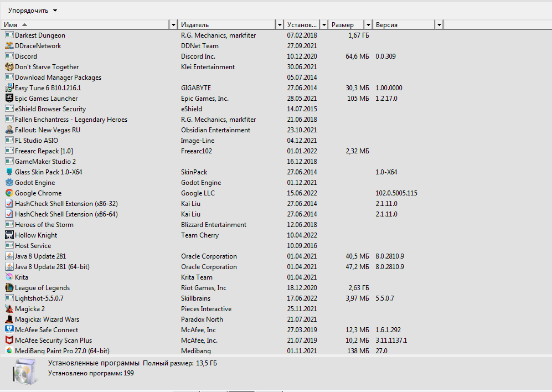Image resolution: width=552 pixels, height=392 pixels.
Task: Sort by Установлено date column header
Action: pos(302,25)
